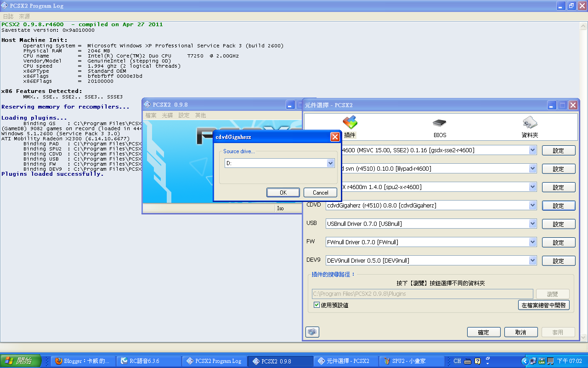Click the network connection tray icon
The height and width of the screenshot is (368, 588).
tap(533, 361)
